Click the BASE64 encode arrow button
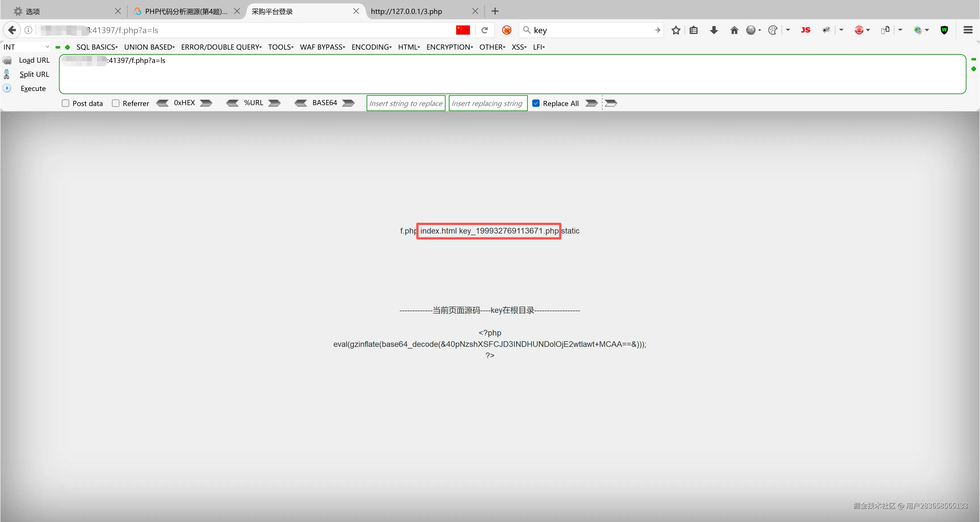This screenshot has width=980, height=522. [x=348, y=103]
